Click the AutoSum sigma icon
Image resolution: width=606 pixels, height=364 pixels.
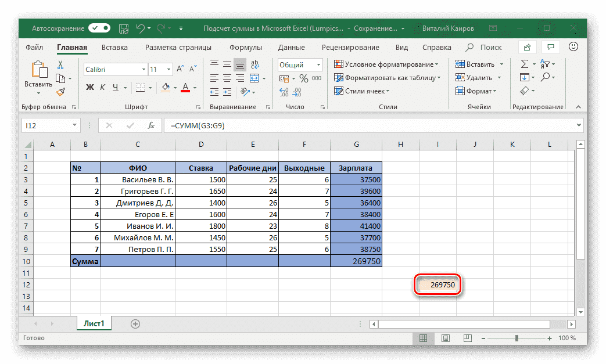523,64
